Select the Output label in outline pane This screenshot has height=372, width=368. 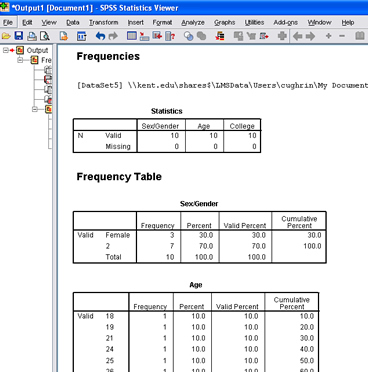tap(37, 50)
